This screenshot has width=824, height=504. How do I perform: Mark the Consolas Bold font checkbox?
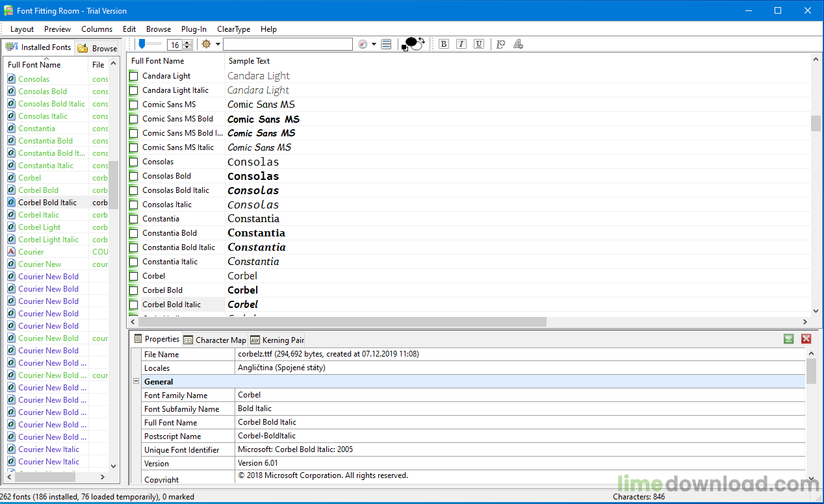tap(134, 176)
